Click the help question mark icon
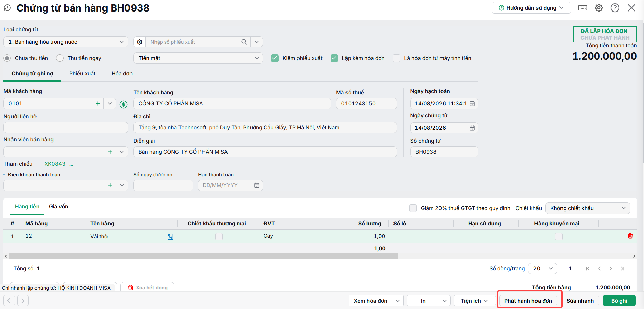 coord(615,8)
